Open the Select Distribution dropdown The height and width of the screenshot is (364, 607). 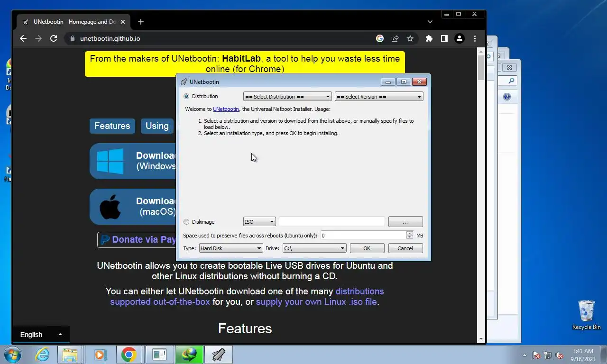[x=287, y=97]
